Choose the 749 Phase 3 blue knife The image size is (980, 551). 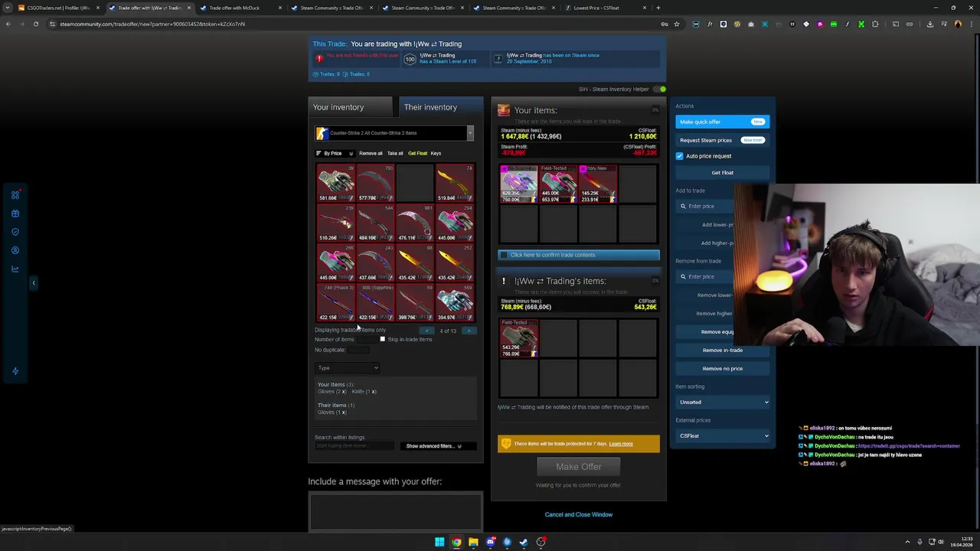(x=336, y=302)
